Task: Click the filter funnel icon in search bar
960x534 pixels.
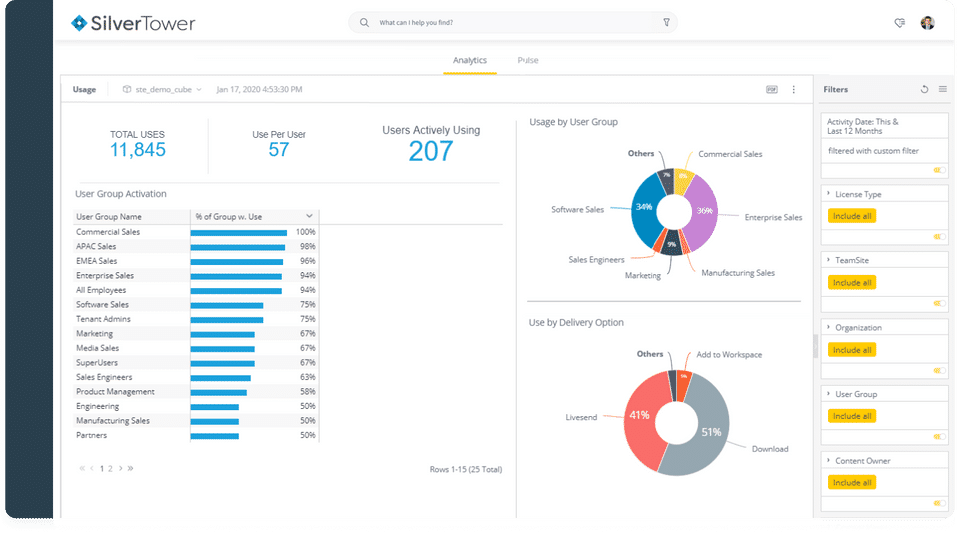Action: pyautogui.click(x=666, y=23)
